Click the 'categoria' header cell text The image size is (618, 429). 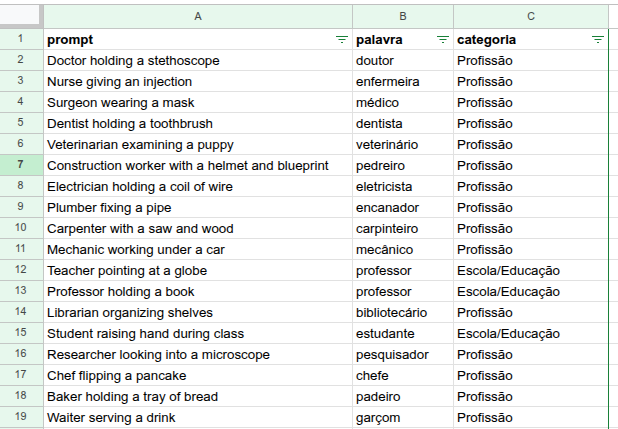486,40
